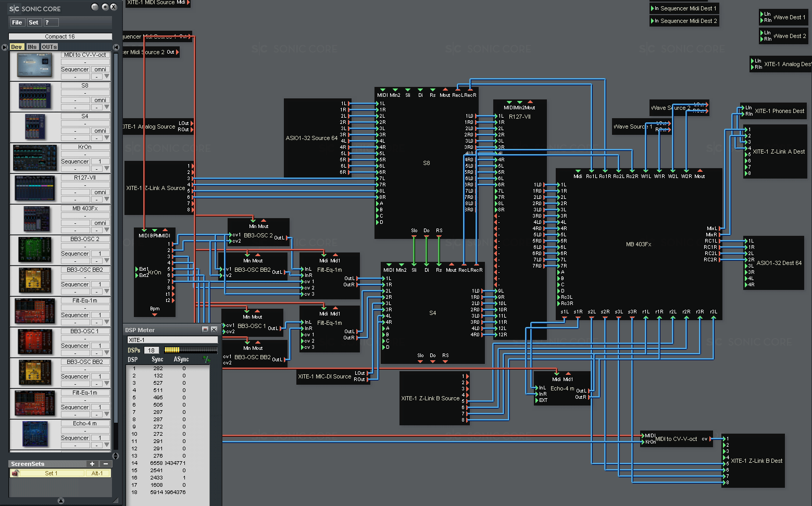Select the Sequencer Midi Dest 1 module
This screenshot has width=812, height=506.
[x=684, y=8]
